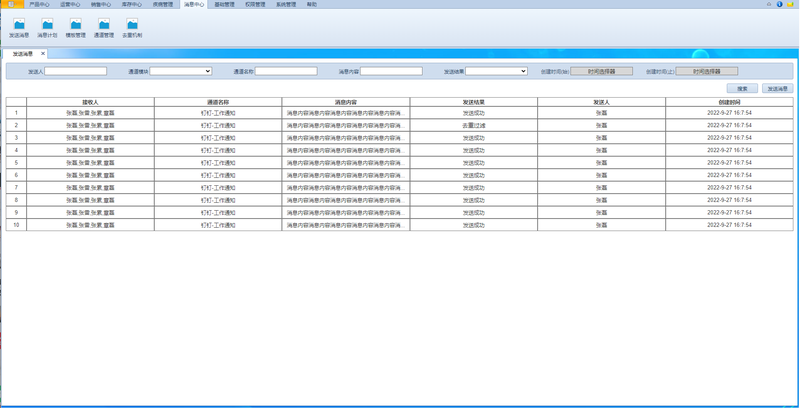Click the 搜索 button

click(742, 88)
